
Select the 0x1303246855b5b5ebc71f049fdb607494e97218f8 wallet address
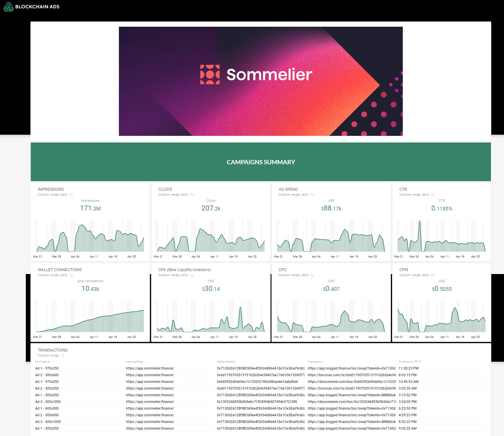click(257, 402)
